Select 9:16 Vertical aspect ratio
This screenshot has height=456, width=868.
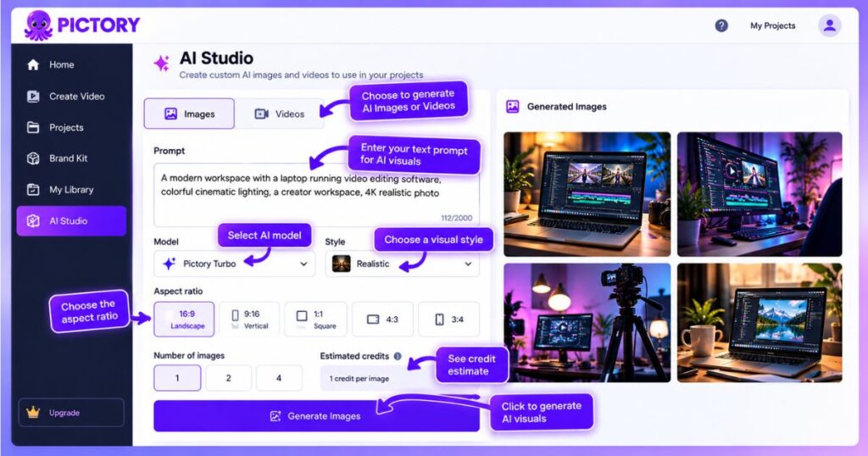[x=250, y=320]
